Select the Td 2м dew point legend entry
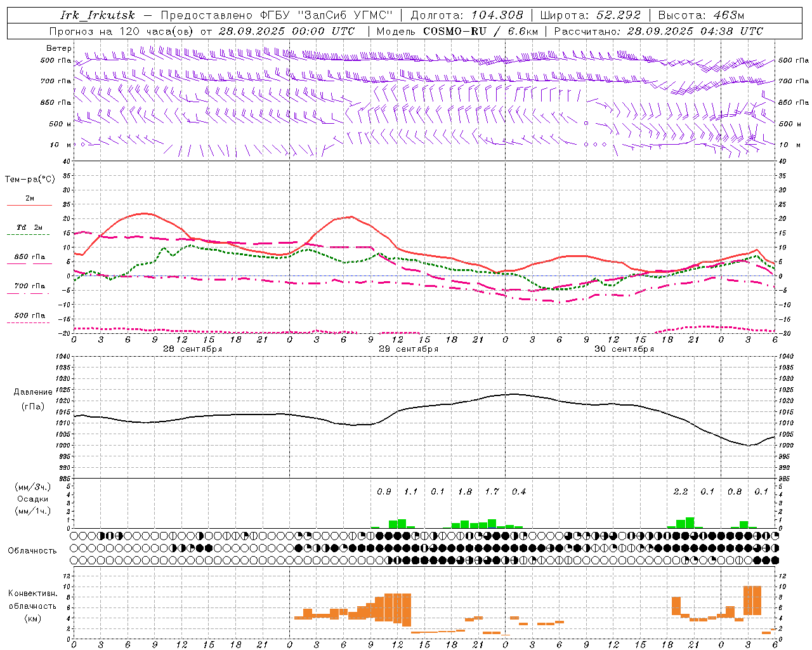The height and width of the screenshot is (650, 812). pyautogui.click(x=29, y=227)
